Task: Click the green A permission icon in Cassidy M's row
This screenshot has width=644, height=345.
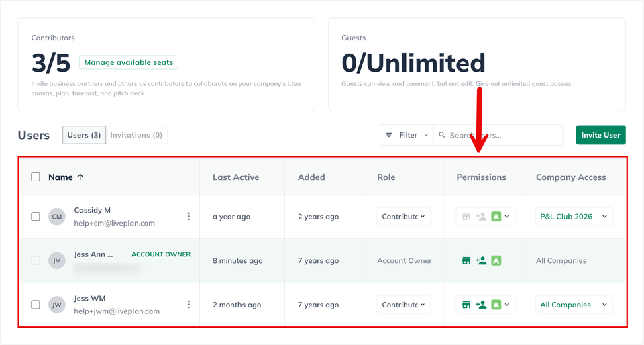Action: pyautogui.click(x=496, y=216)
